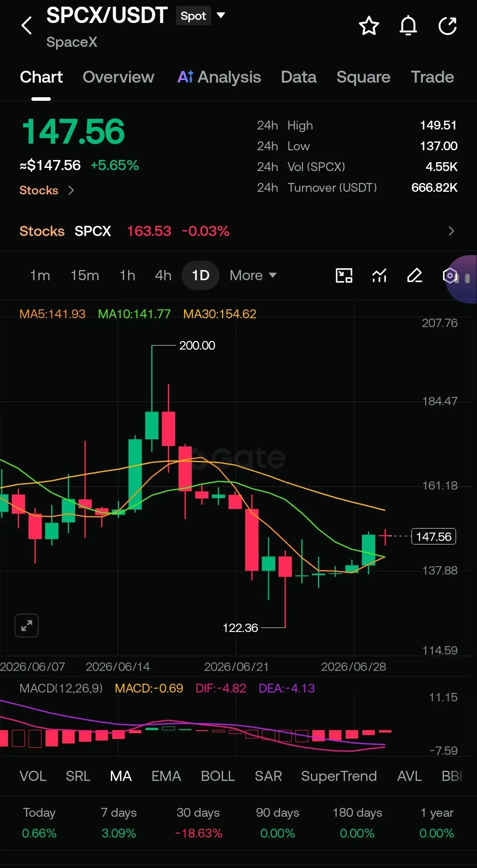The width and height of the screenshot is (477, 868).
Task: Open Stocks SPCX row chevron
Action: (451, 231)
